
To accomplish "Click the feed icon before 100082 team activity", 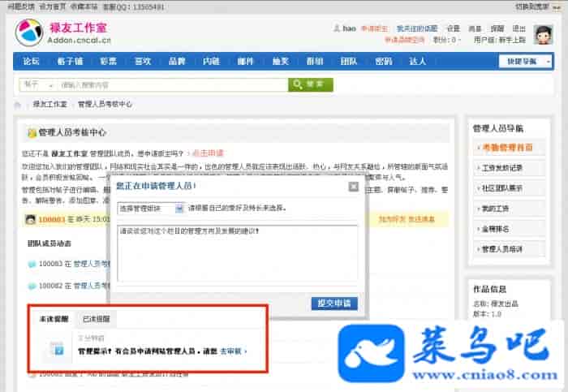I will point(32,286).
